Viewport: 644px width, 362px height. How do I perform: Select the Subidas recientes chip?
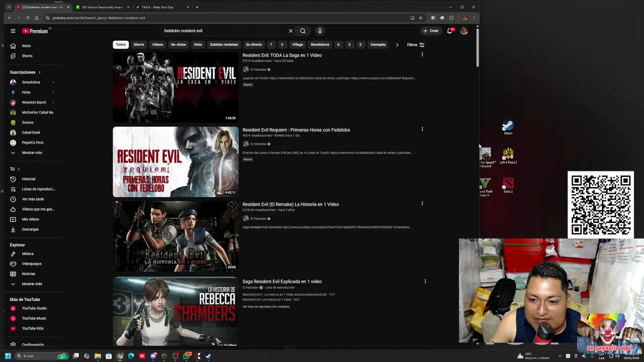224,45
